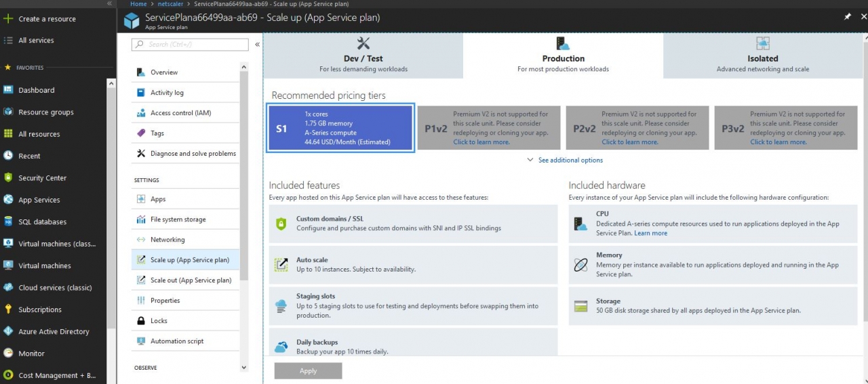Select the Auto scale feature row

(x=413, y=265)
